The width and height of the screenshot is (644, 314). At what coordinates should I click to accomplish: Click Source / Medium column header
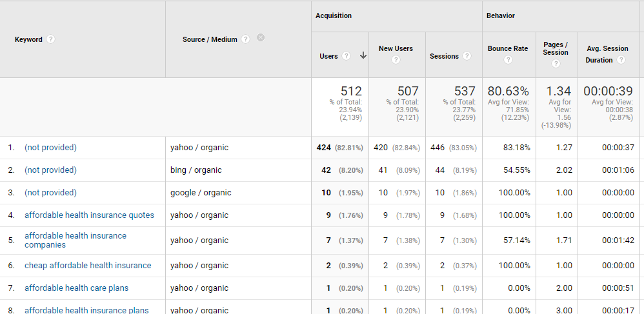coord(210,39)
